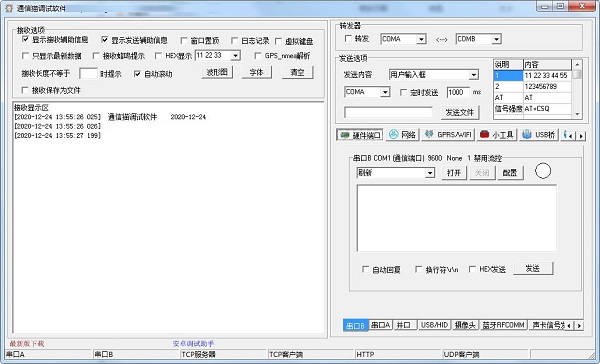Open COMA dropdown beside 定时发送

(385, 92)
